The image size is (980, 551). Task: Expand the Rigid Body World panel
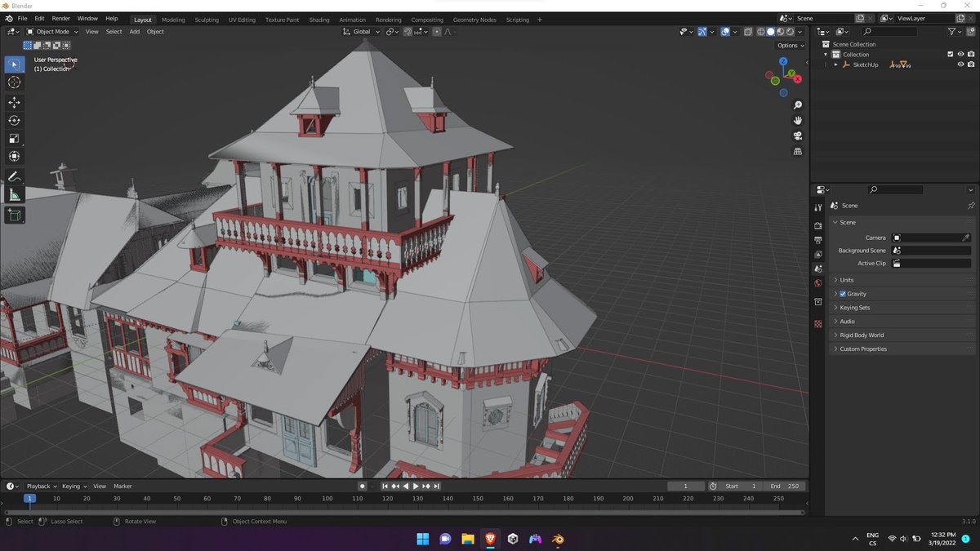click(903, 335)
